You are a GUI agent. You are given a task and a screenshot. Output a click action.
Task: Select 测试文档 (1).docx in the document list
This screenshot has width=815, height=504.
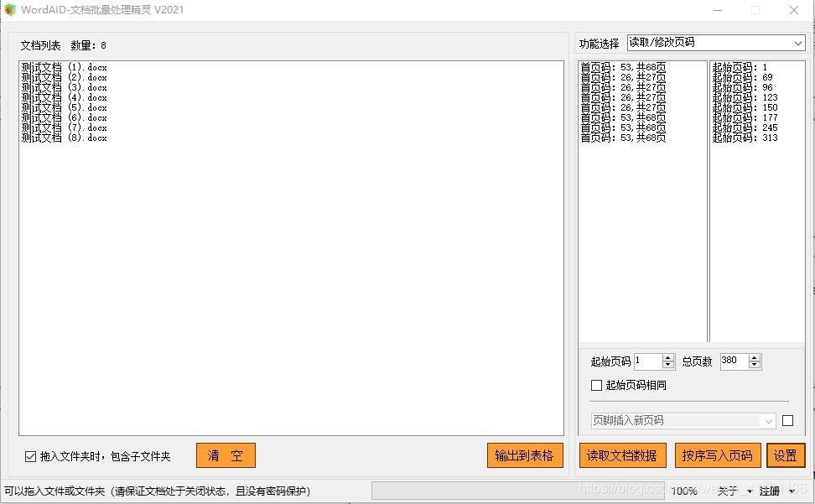65,67
